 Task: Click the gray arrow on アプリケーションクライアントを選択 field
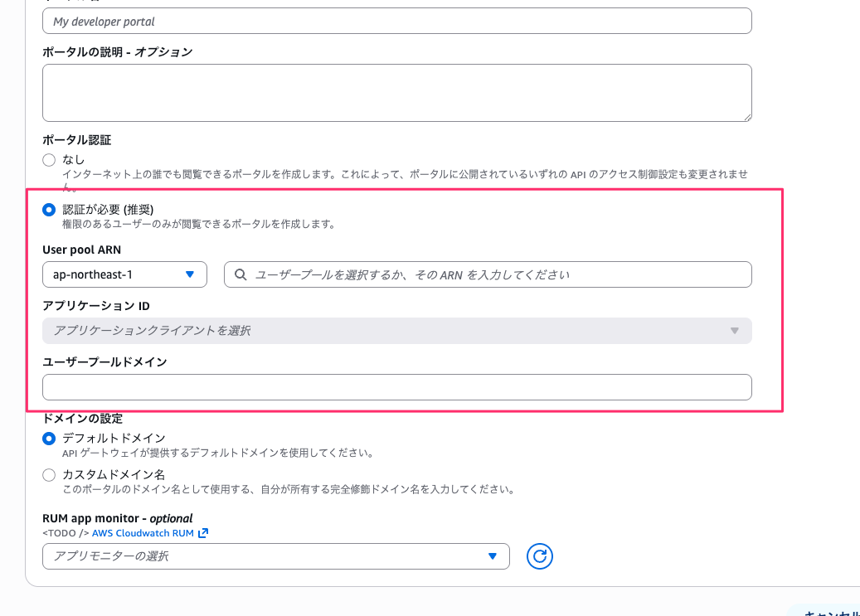point(734,331)
